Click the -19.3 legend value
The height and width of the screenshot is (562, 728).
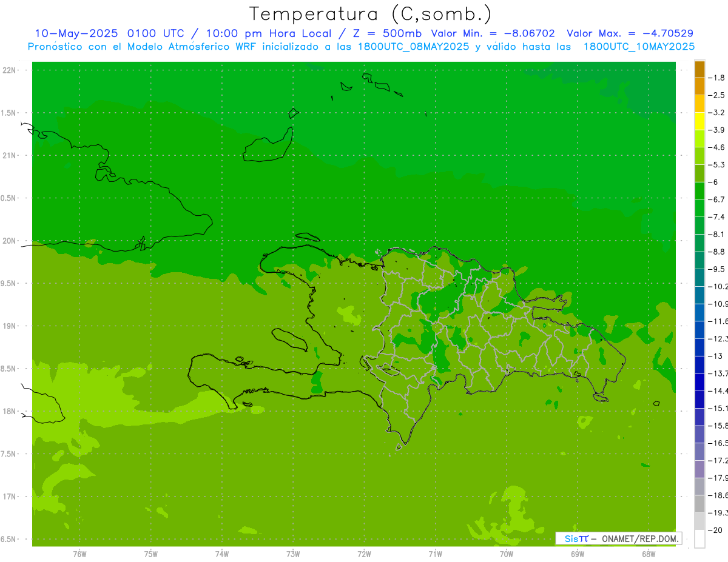coord(718,512)
